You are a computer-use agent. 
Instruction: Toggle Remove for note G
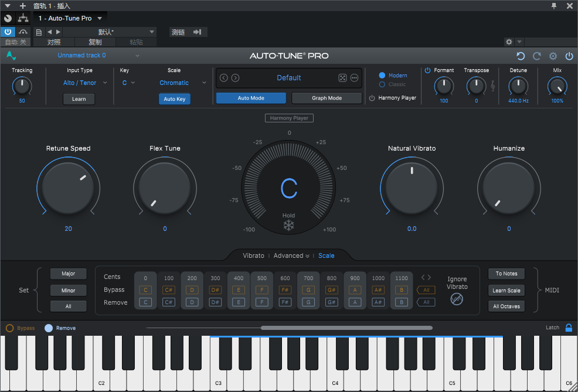308,302
